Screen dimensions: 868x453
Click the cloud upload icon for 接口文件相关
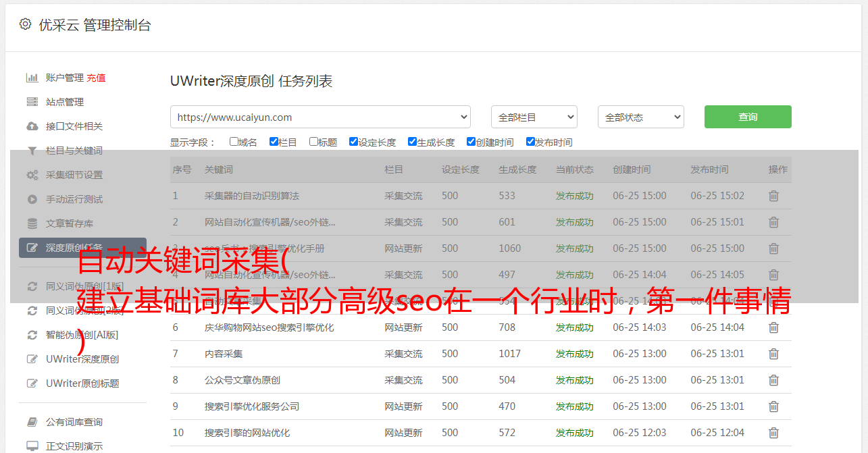coord(32,126)
